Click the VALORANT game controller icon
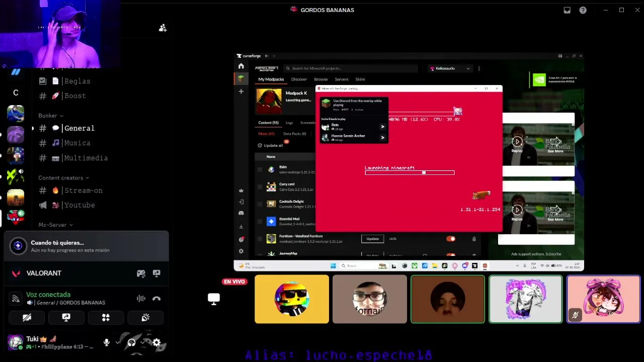Screen dimensions: 644x362 point(141,274)
